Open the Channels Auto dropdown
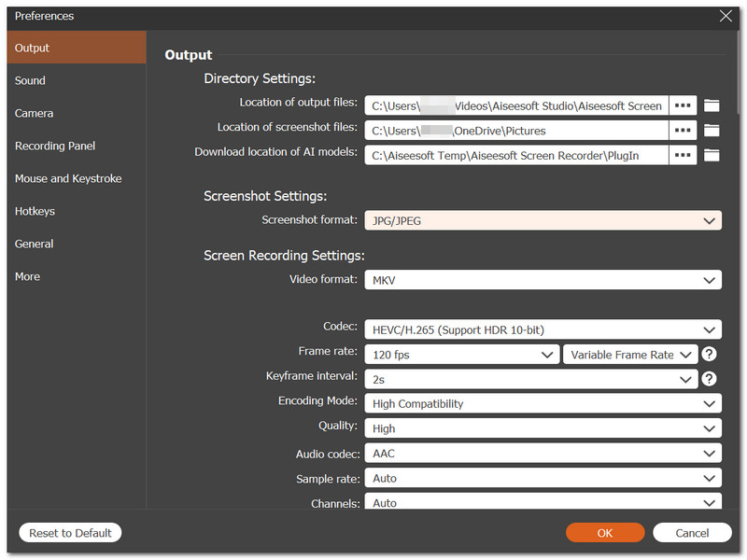The image size is (747, 560). point(543,501)
